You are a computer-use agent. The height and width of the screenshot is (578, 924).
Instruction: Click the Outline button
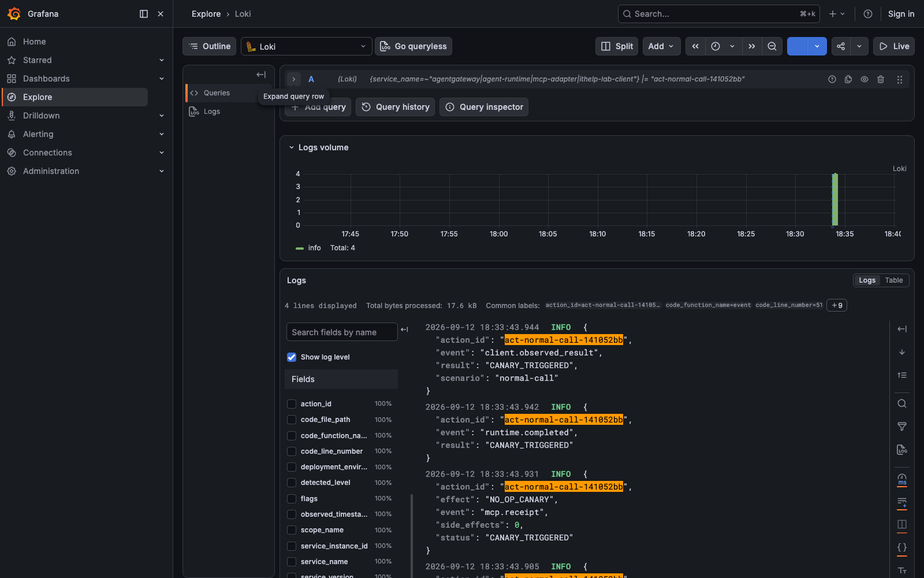coord(209,46)
